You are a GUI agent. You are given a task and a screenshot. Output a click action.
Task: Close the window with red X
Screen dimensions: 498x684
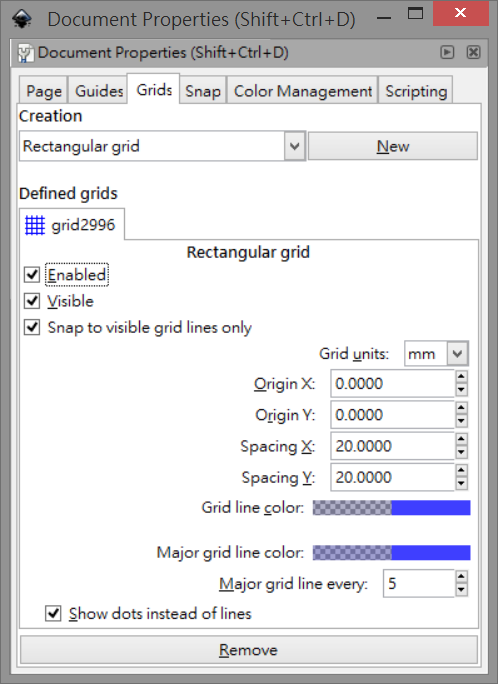(x=460, y=13)
